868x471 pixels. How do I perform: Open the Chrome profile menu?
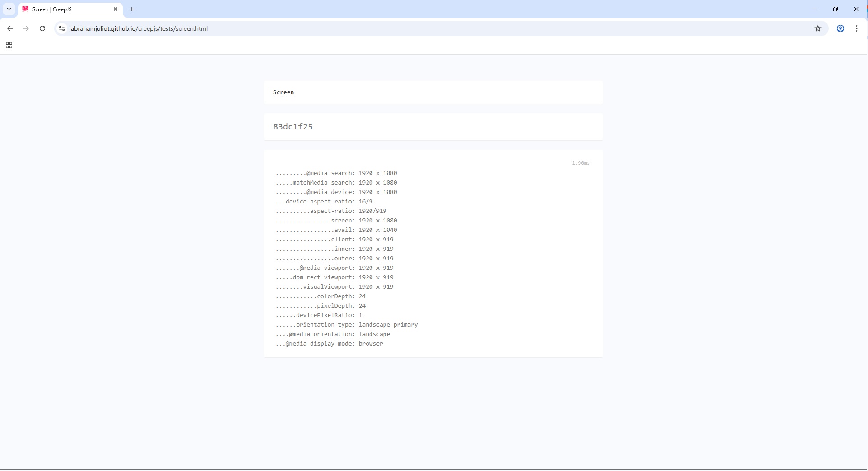(840, 28)
